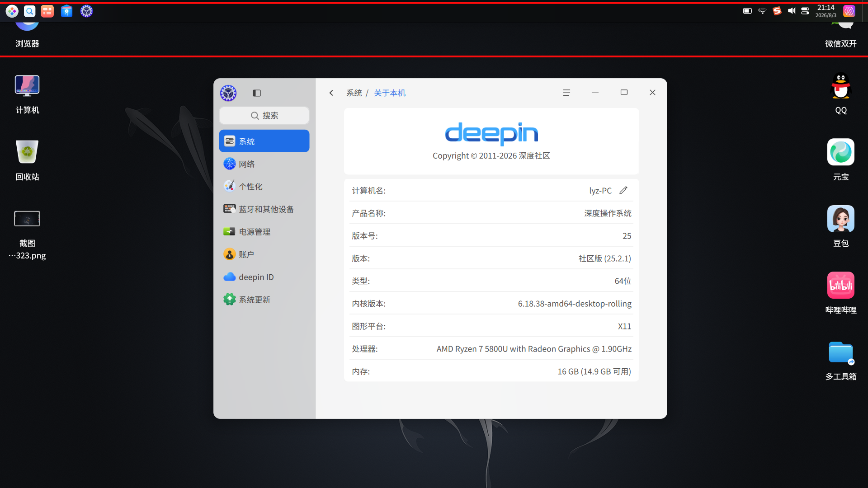This screenshot has width=868, height=488.
Task: Open the volume speaker tray icon
Action: 792,11
